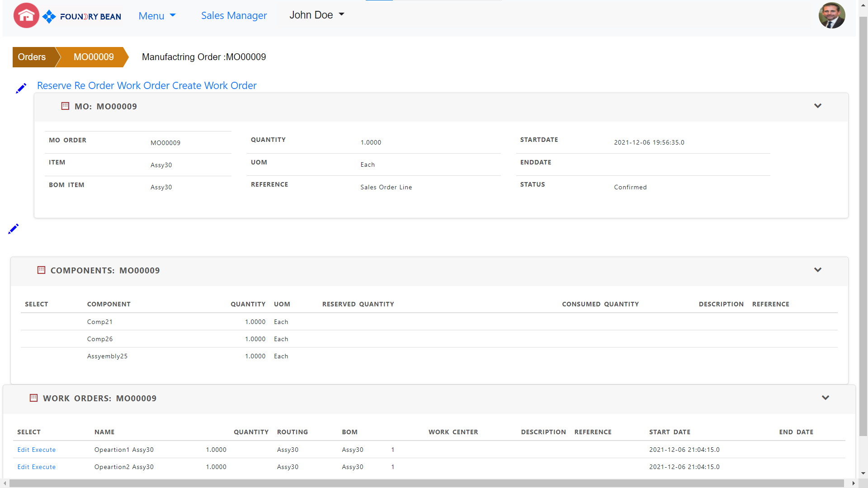868x488 pixels.
Task: Click the grid icon beside Work Orders heading
Action: tap(33, 398)
